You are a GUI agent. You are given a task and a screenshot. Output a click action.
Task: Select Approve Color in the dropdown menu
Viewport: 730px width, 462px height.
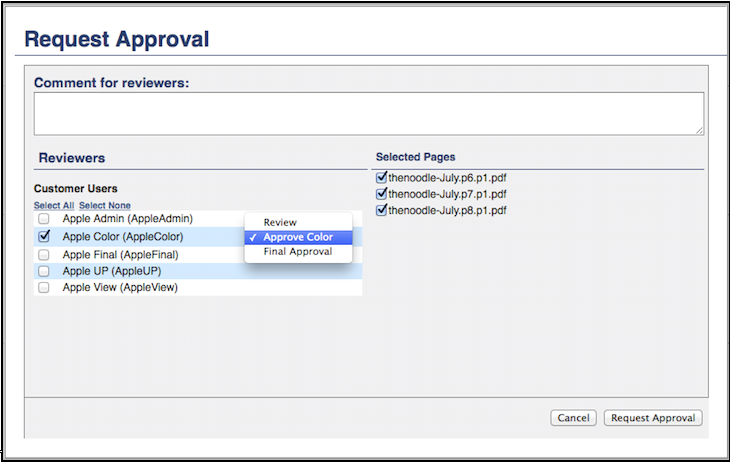298,237
